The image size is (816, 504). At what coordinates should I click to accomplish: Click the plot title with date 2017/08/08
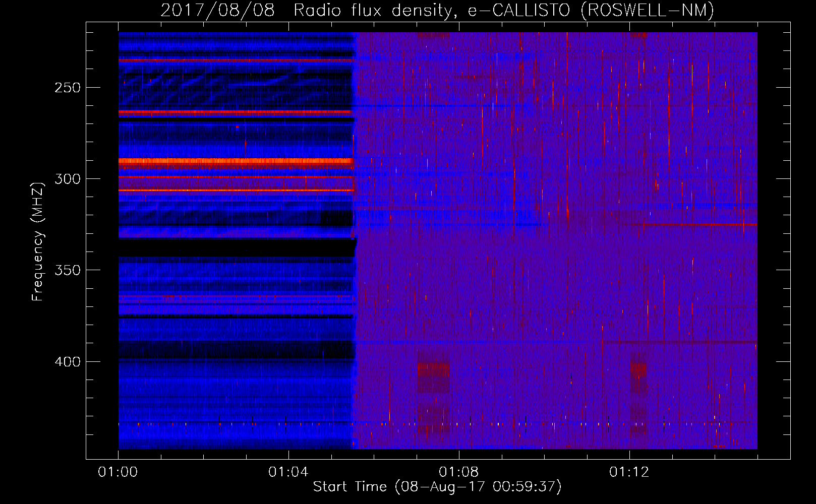437,10
